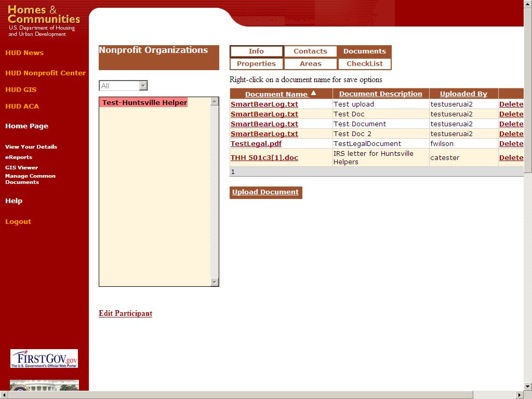The image size is (532, 399).
Task: Click organization list scroll up arrow
Action: (215, 101)
